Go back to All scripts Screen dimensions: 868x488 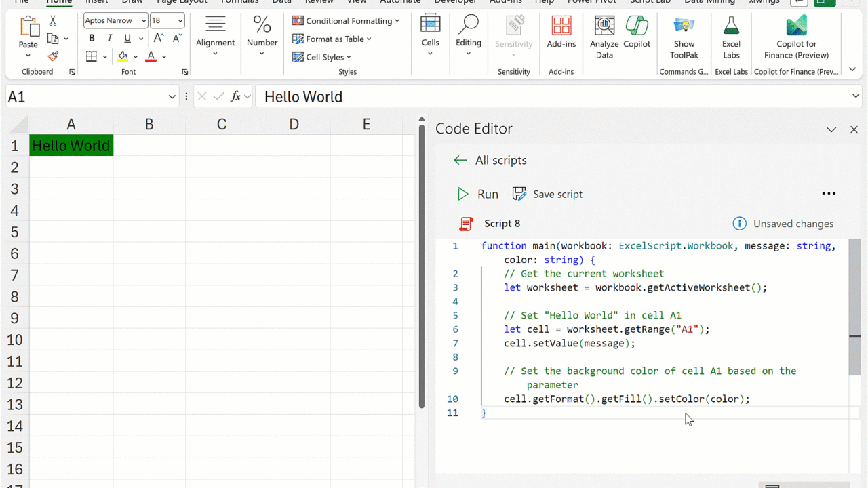point(490,161)
